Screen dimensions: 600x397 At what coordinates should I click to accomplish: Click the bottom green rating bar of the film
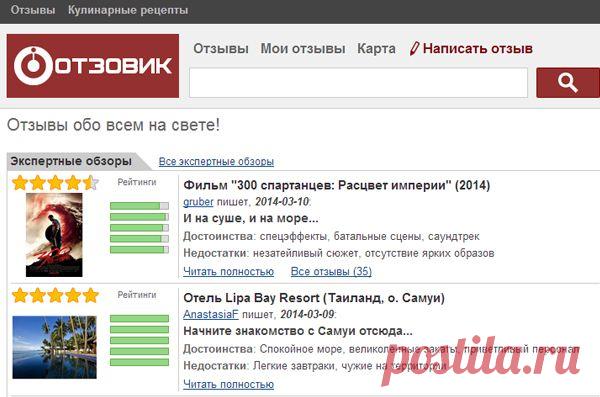(139, 250)
